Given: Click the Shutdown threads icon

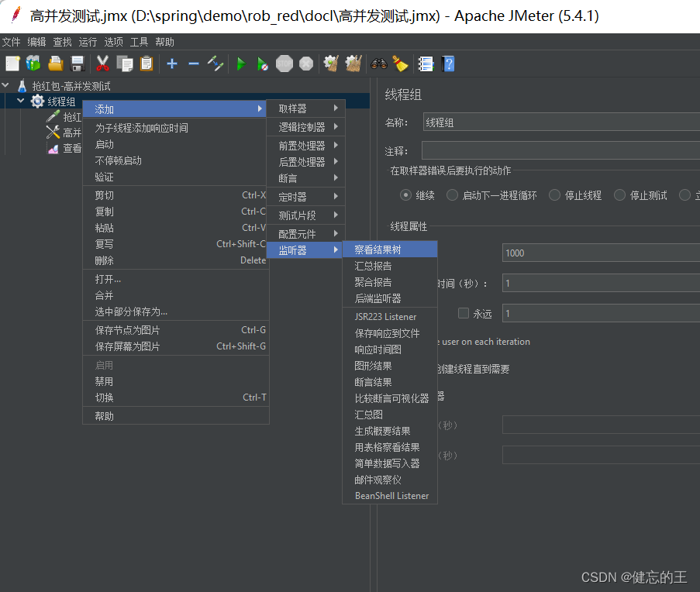Looking at the screenshot, I should tap(306, 64).
